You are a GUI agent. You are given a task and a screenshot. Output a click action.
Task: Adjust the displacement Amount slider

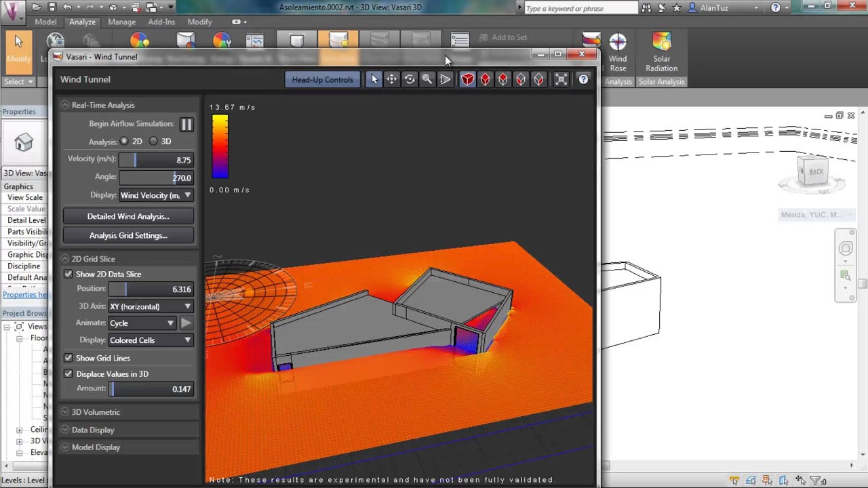point(151,389)
